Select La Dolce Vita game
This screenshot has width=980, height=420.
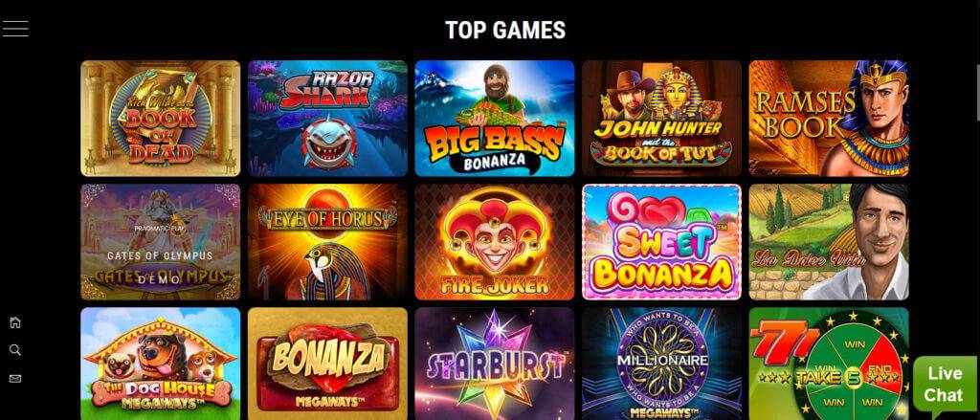coord(829,242)
